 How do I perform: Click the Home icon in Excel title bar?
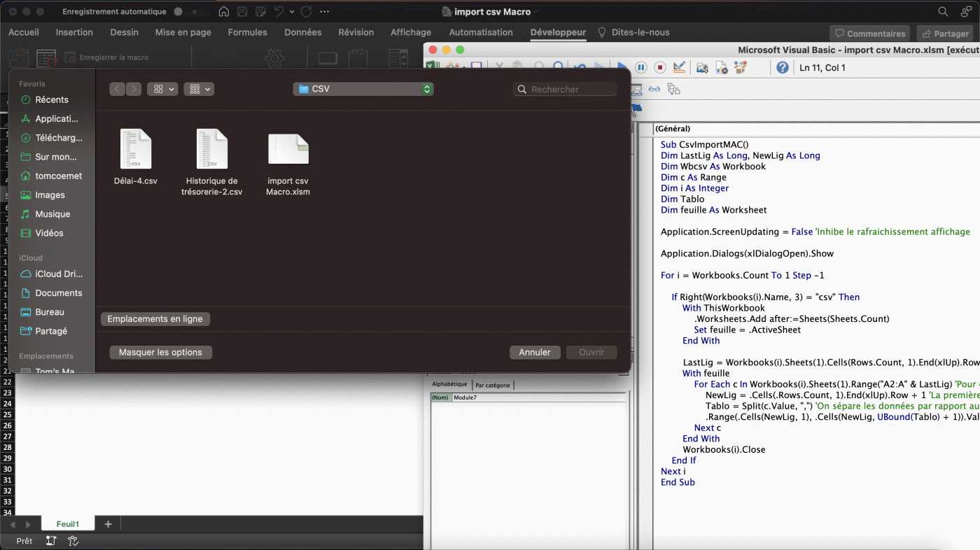point(224,12)
